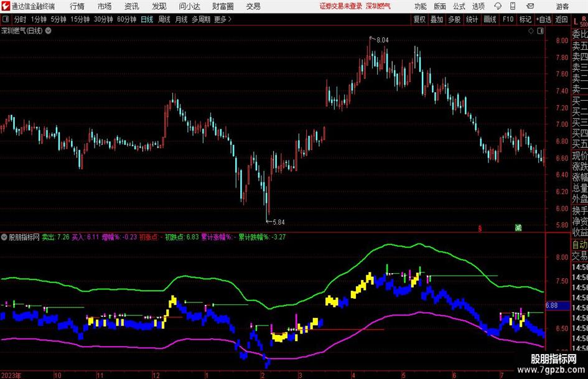Viewport: 588px width, 379px height.
Task: Switch to the 30分钟 period tab
Action: point(103,19)
